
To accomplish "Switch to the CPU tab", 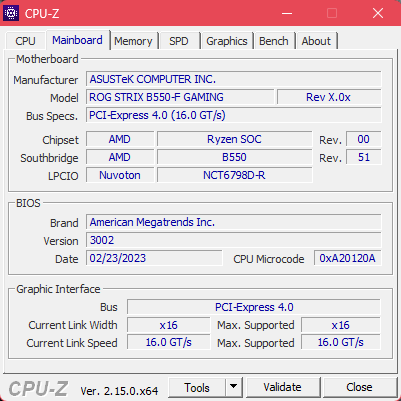I will [25, 41].
